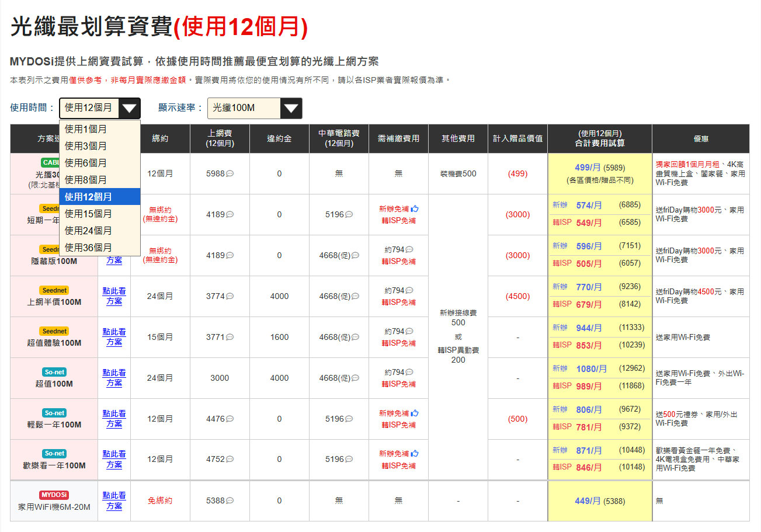Click 1600 penalty cell in 超值體驗100M row
761x532 pixels.
279,338
